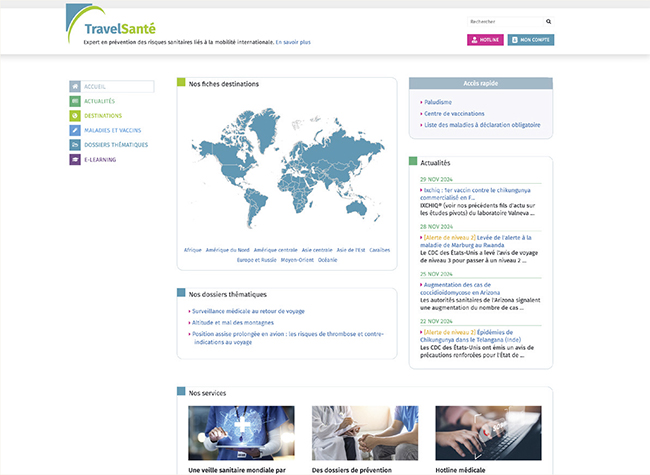Image resolution: width=650 pixels, height=475 pixels.
Task: Open Position assise prolongée en avion dossier
Action: [288, 338]
